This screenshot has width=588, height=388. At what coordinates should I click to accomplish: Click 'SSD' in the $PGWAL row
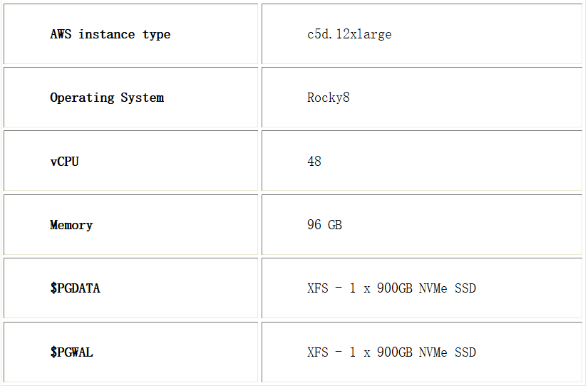click(465, 352)
